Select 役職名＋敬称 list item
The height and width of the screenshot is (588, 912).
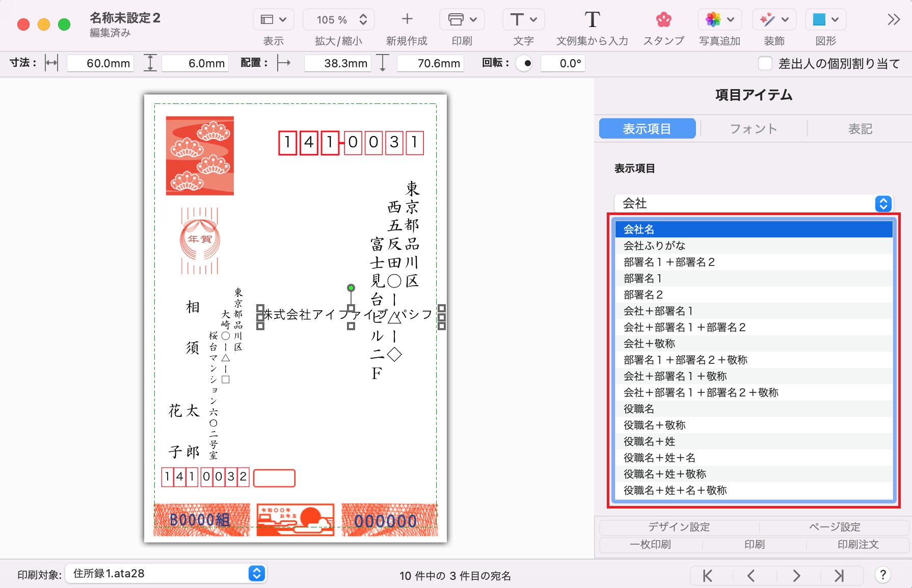(754, 425)
